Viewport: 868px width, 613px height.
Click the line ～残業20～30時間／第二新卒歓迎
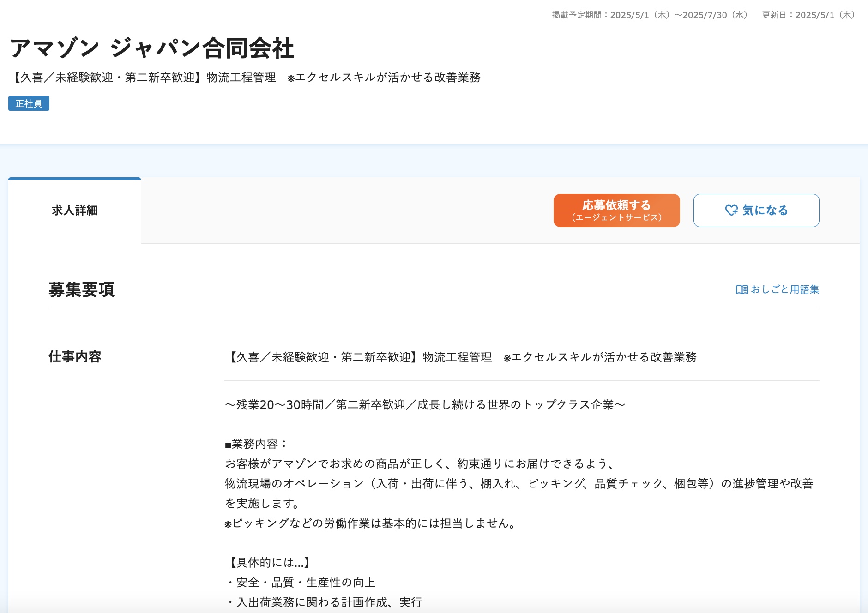coord(425,405)
